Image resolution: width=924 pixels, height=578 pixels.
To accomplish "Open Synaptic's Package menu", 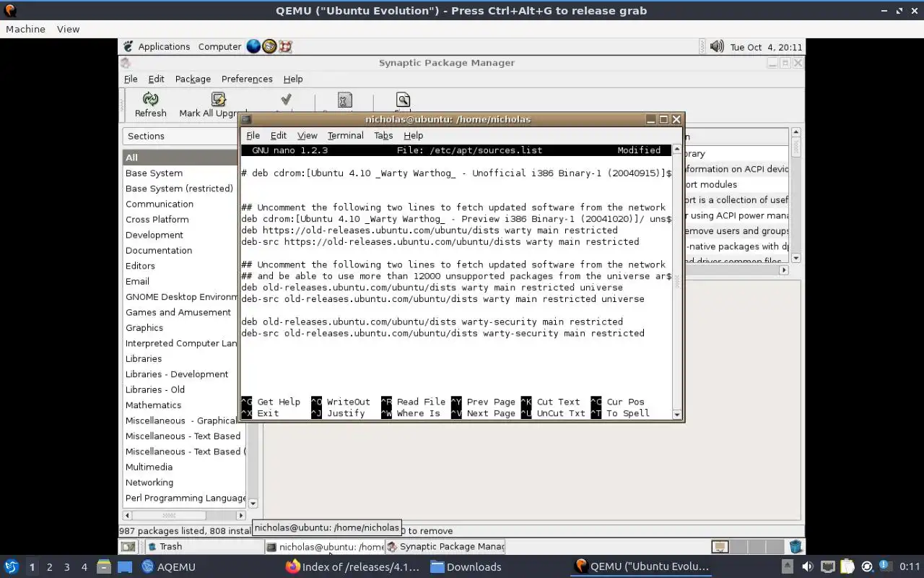I will pyautogui.click(x=193, y=79).
